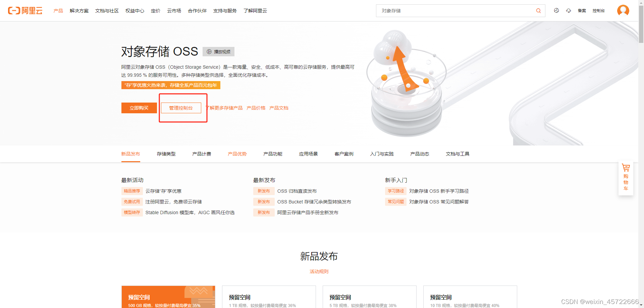Click the 备案 header link

[582, 11]
